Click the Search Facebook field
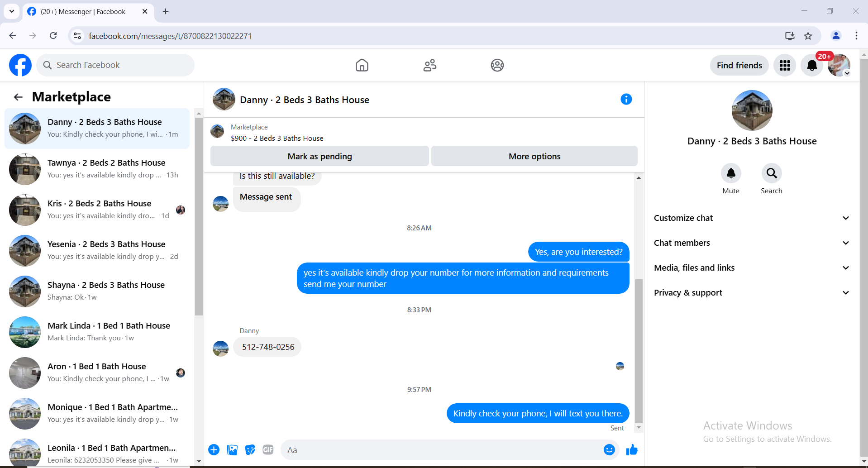 coord(115,65)
